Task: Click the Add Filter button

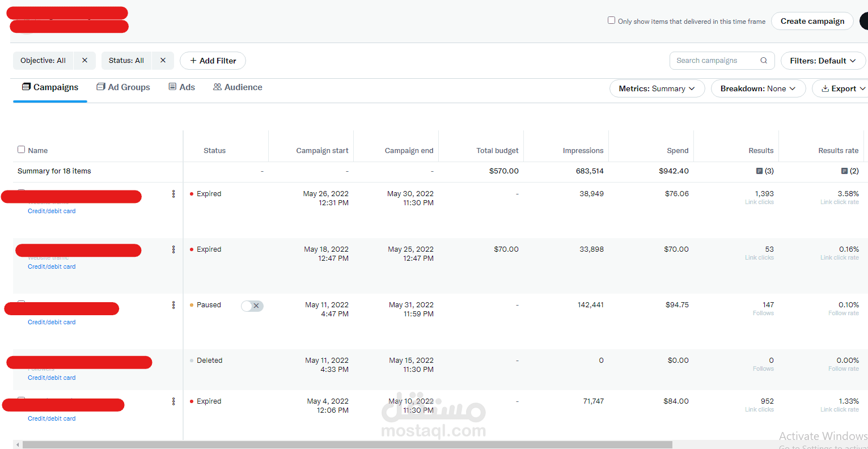Action: (213, 61)
